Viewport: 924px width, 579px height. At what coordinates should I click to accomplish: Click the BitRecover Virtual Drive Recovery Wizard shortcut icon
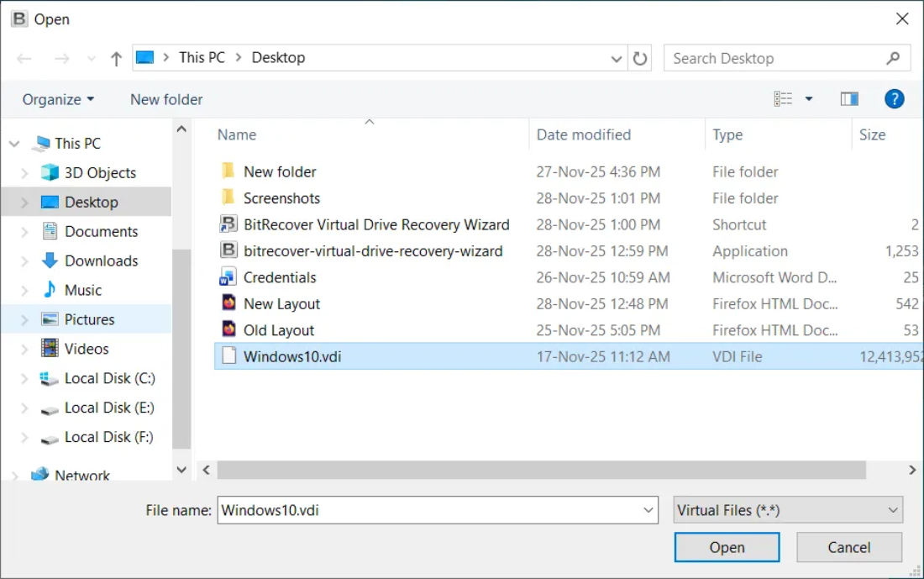(228, 224)
